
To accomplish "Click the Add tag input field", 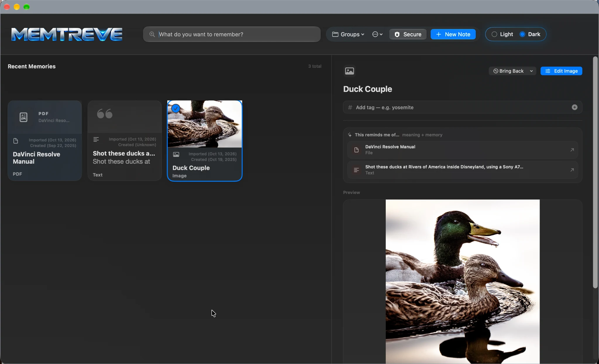I will pyautogui.click(x=462, y=107).
